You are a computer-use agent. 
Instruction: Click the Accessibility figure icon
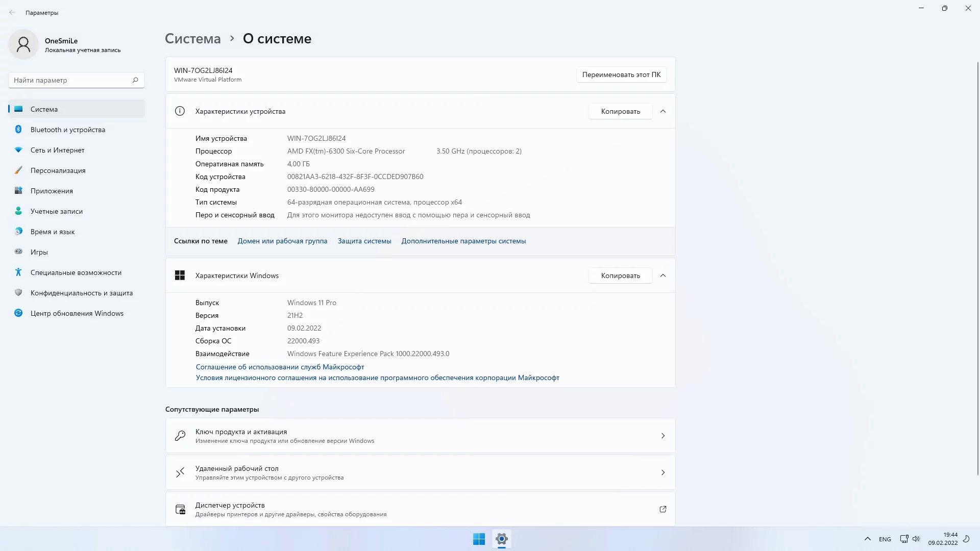click(x=18, y=272)
